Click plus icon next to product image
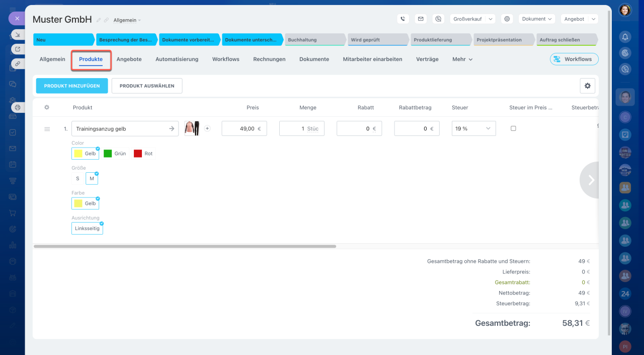The height and width of the screenshot is (355, 644). point(207,128)
